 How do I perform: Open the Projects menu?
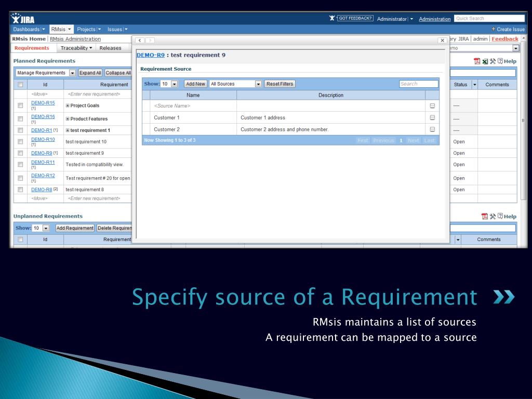click(89, 30)
